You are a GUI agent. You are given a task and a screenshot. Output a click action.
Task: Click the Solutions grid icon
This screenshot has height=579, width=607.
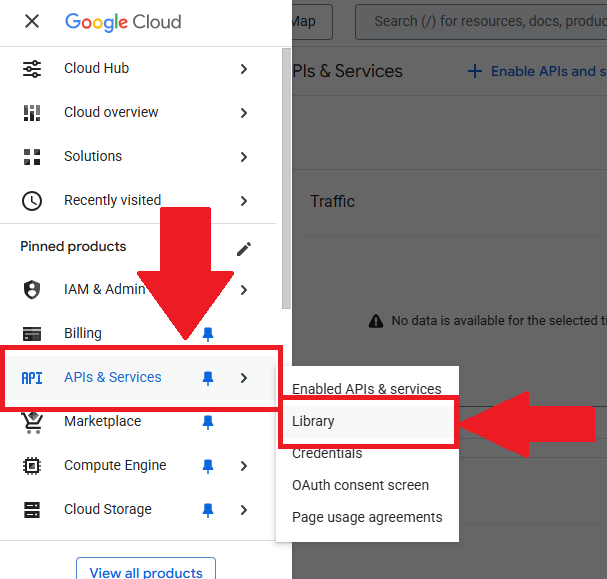click(x=32, y=157)
